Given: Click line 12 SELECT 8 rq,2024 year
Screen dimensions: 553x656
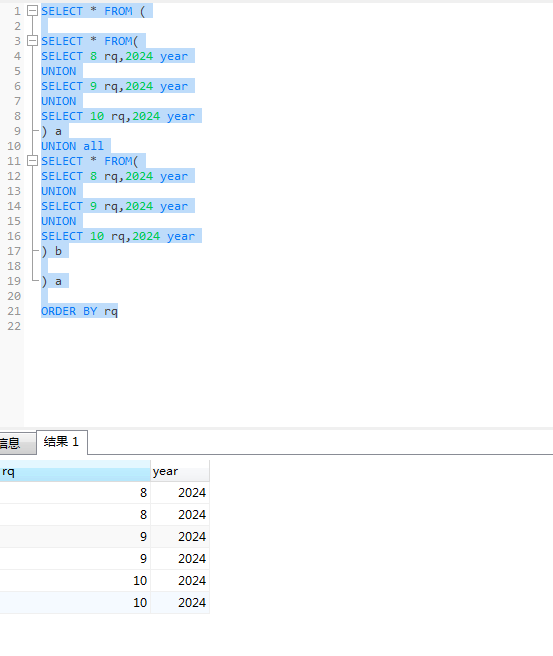Looking at the screenshot, I should 114,176.
